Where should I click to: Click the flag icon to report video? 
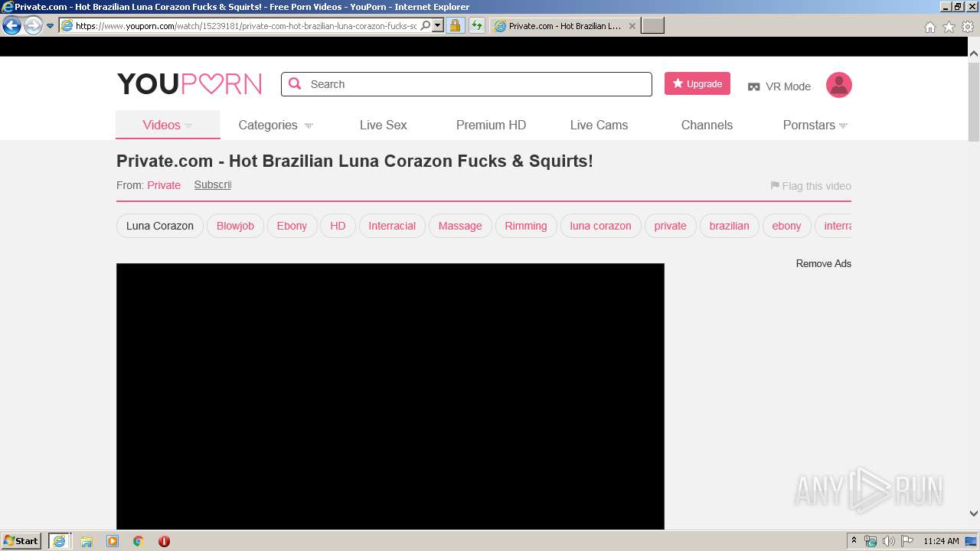pyautogui.click(x=775, y=185)
